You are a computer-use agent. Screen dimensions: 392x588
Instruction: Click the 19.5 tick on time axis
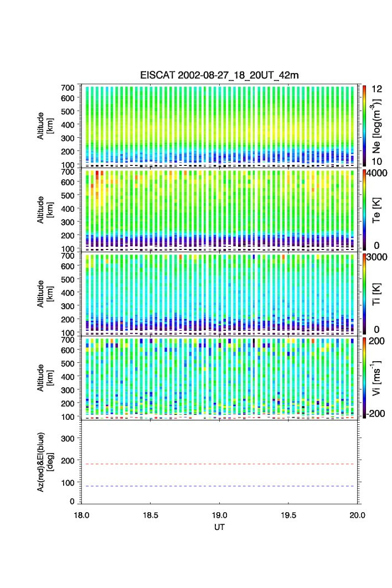(288, 515)
